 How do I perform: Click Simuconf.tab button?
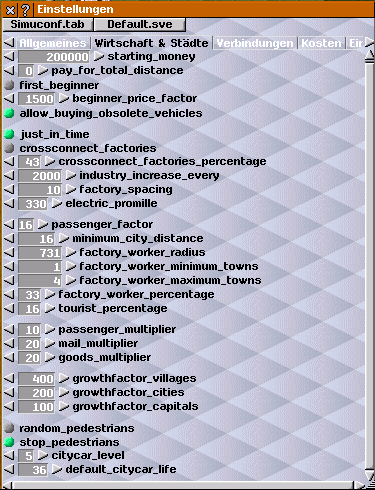47,24
